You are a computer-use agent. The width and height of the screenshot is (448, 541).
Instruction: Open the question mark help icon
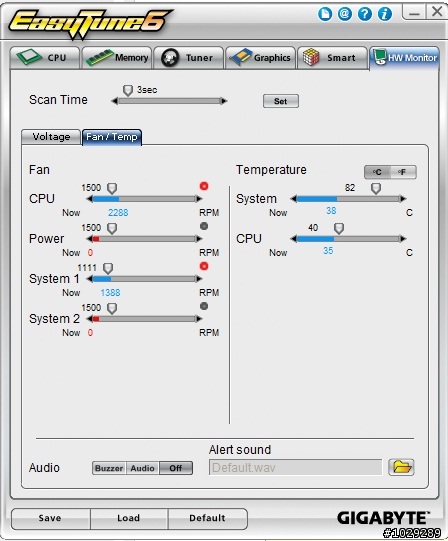pyautogui.click(x=364, y=14)
